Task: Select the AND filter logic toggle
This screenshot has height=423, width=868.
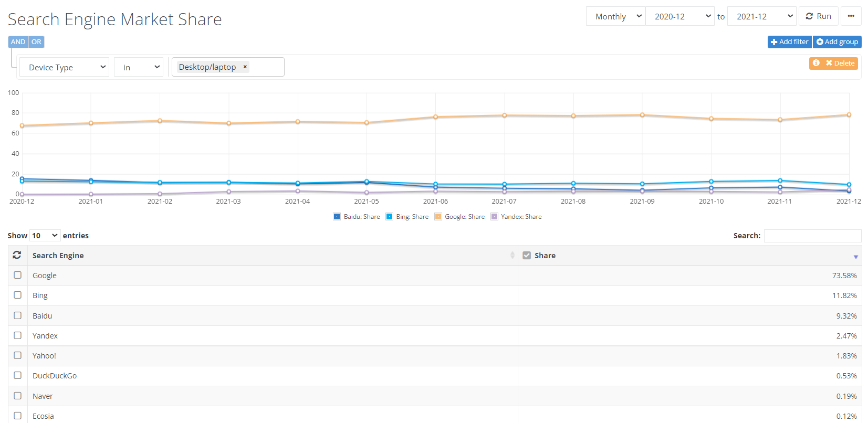Action: [x=18, y=42]
